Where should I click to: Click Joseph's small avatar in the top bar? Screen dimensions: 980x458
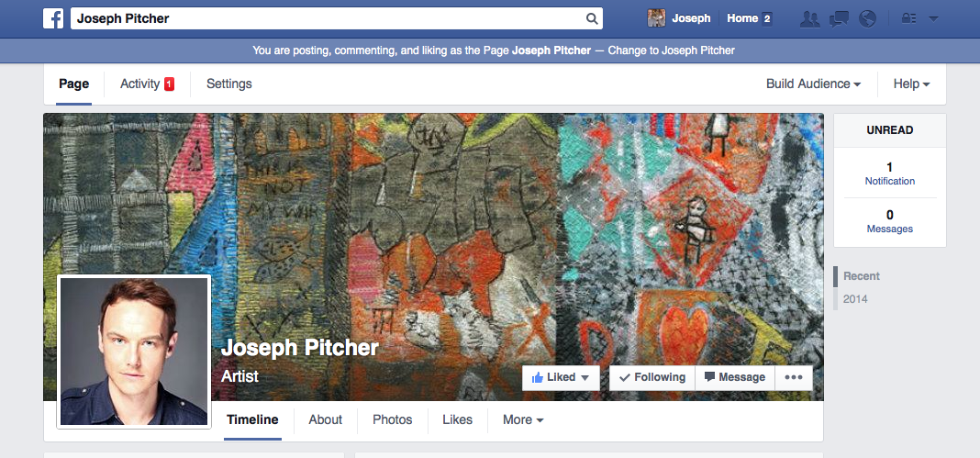tap(656, 18)
